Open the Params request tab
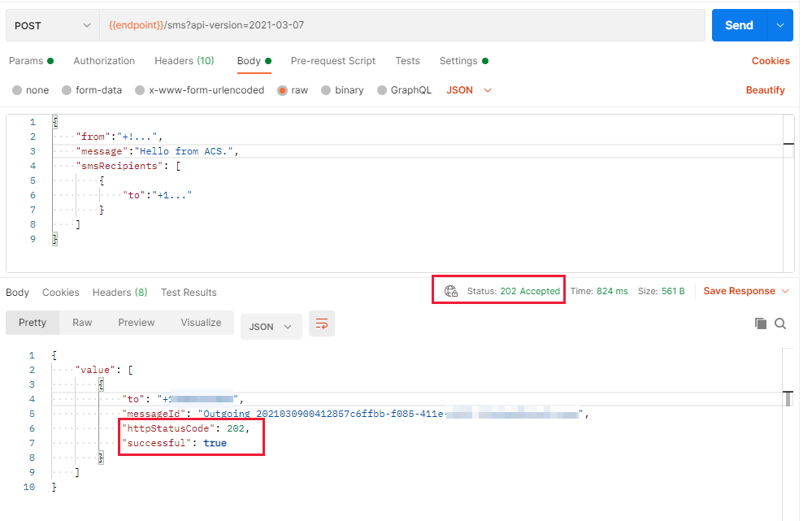The image size is (812, 521). click(x=31, y=61)
